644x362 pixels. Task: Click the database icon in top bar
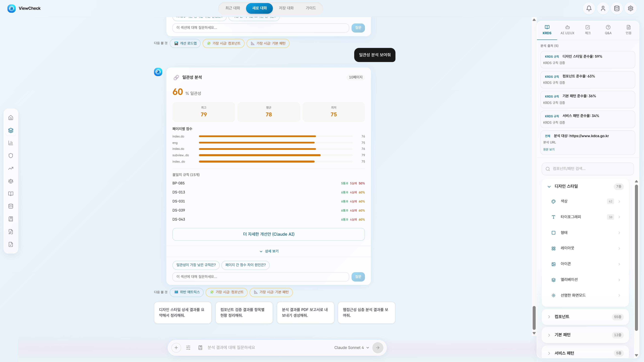pyautogui.click(x=617, y=8)
